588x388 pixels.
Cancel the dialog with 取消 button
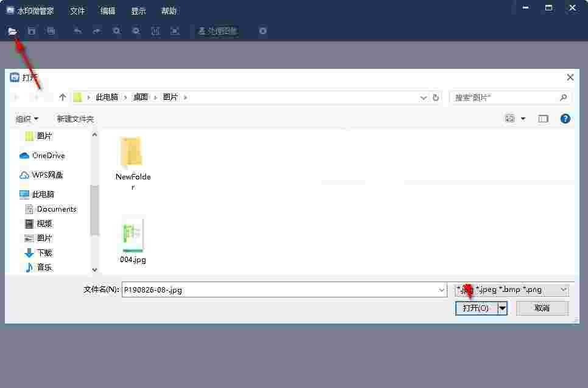(x=542, y=308)
